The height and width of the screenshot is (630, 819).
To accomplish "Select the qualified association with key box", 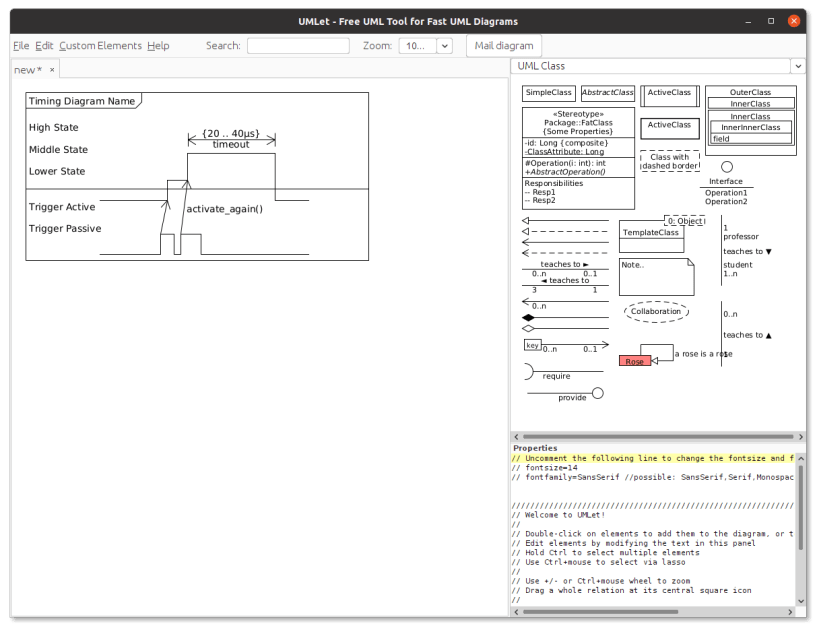I will [567, 346].
